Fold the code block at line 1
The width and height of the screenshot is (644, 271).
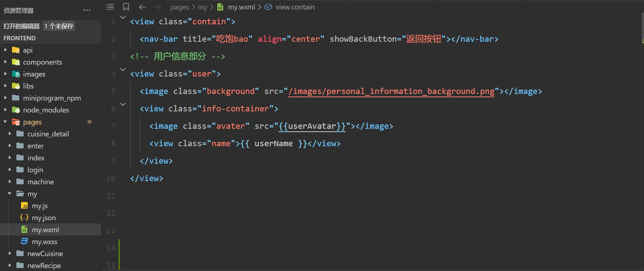click(123, 17)
